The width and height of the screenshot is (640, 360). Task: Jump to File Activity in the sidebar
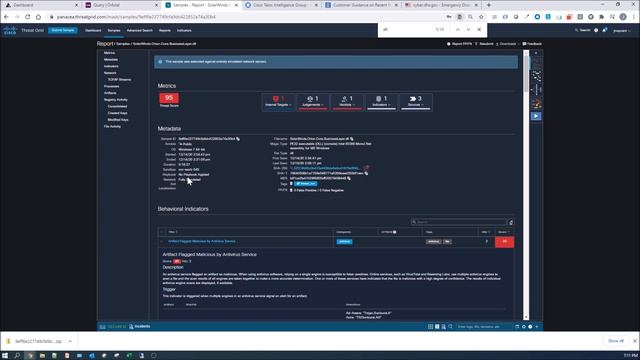click(x=112, y=127)
